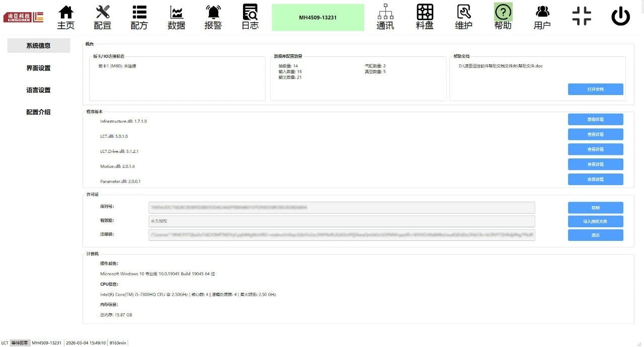Click the CPU信息 label
The height and width of the screenshot is (347, 644).
point(109,284)
